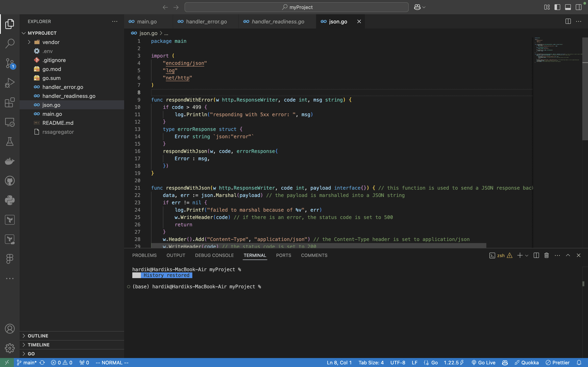This screenshot has height=367, width=588.
Task: Open the Testing flask icon
Action: pos(10,141)
